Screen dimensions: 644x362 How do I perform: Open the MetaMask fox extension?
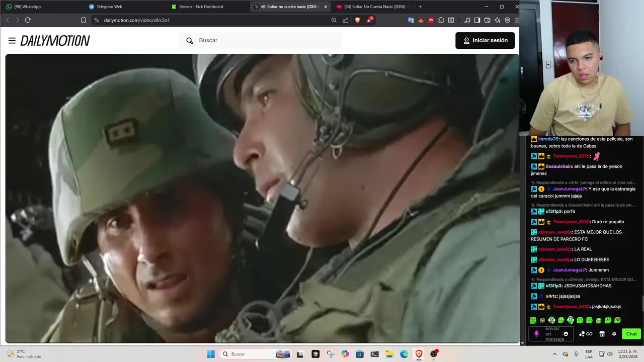pyautogui.click(x=421, y=20)
